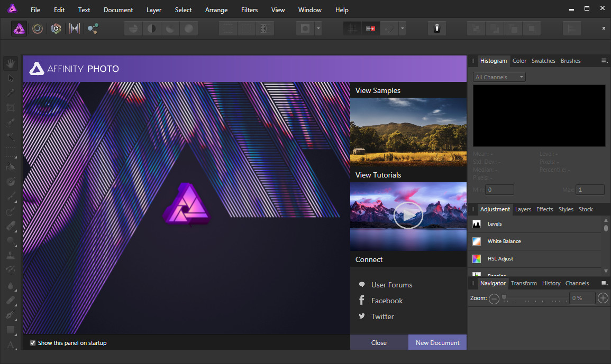This screenshot has height=364, width=611.
Task: Select the Healing bandage tool
Action: (11, 300)
